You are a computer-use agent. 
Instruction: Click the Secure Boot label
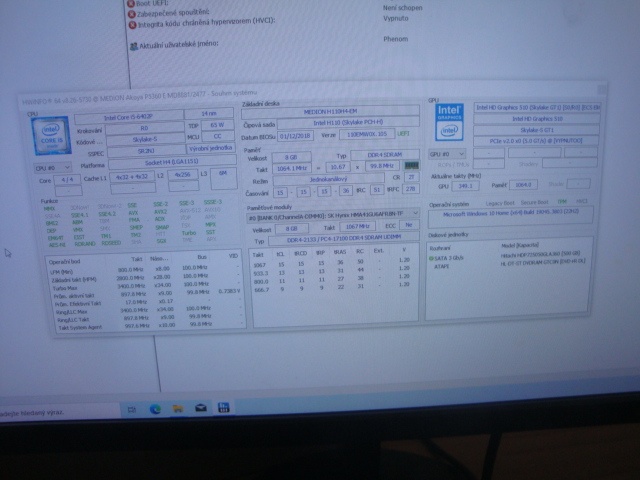(534, 202)
